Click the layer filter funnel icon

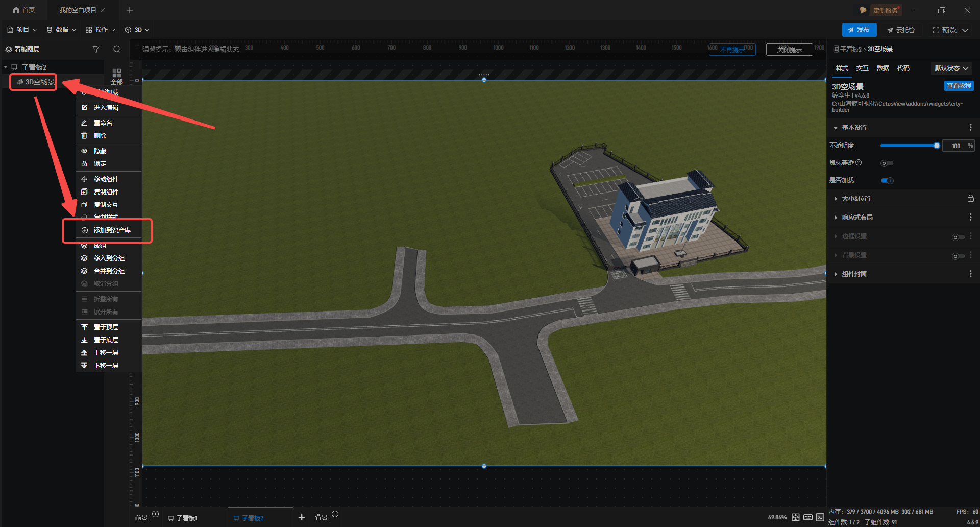[95, 50]
